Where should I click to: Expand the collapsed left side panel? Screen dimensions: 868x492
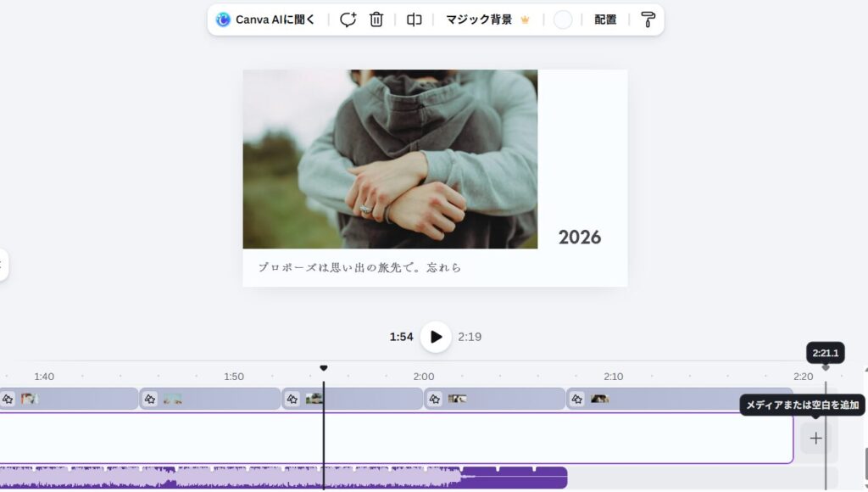coord(3,266)
